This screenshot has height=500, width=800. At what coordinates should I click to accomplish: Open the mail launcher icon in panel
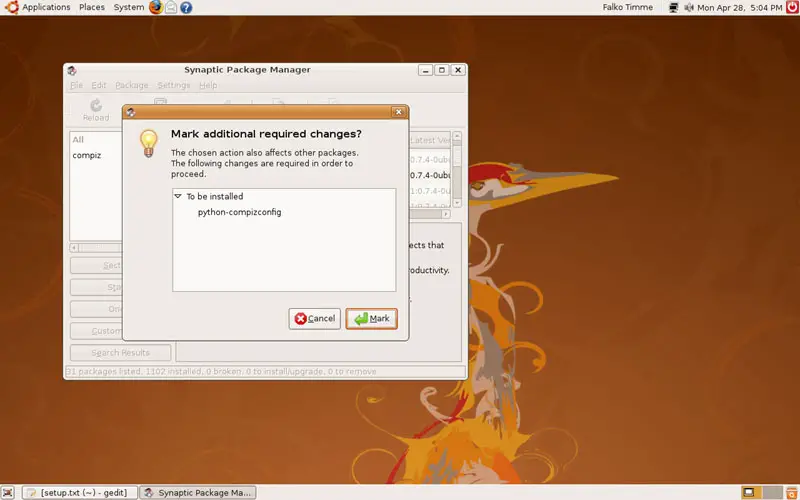click(171, 7)
